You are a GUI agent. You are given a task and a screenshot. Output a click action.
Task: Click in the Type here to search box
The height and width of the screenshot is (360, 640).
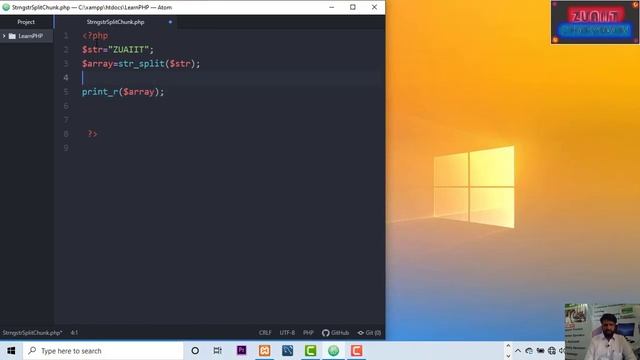(x=103, y=351)
